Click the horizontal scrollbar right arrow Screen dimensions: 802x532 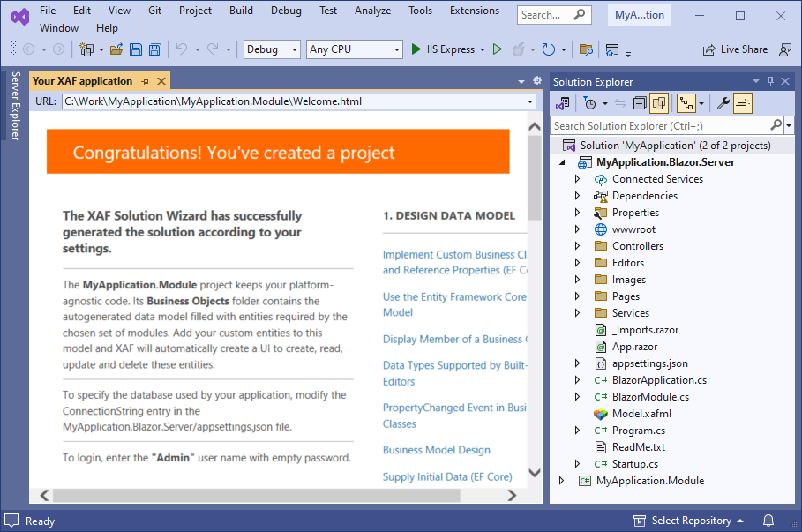pos(512,495)
